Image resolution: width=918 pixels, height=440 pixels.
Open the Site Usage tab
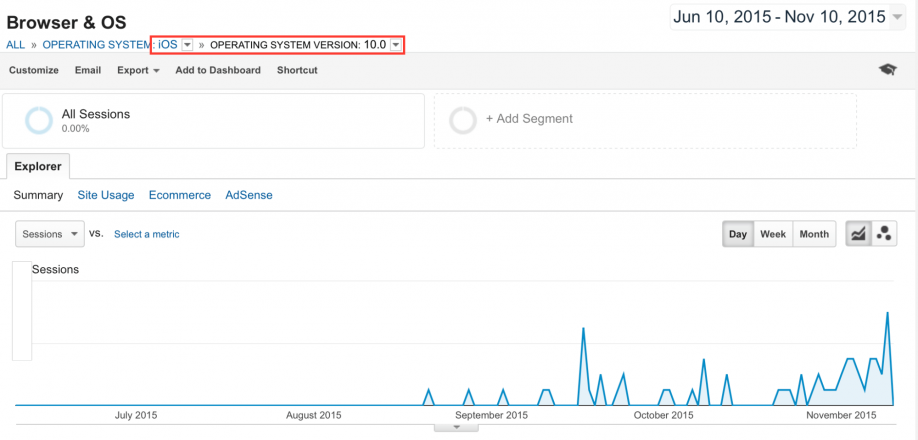106,195
